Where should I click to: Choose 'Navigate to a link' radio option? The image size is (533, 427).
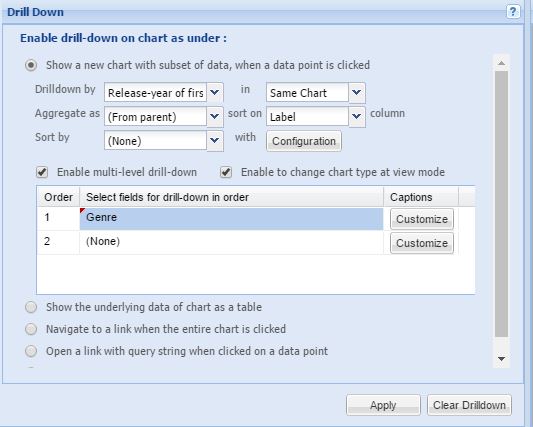pyautogui.click(x=31, y=329)
